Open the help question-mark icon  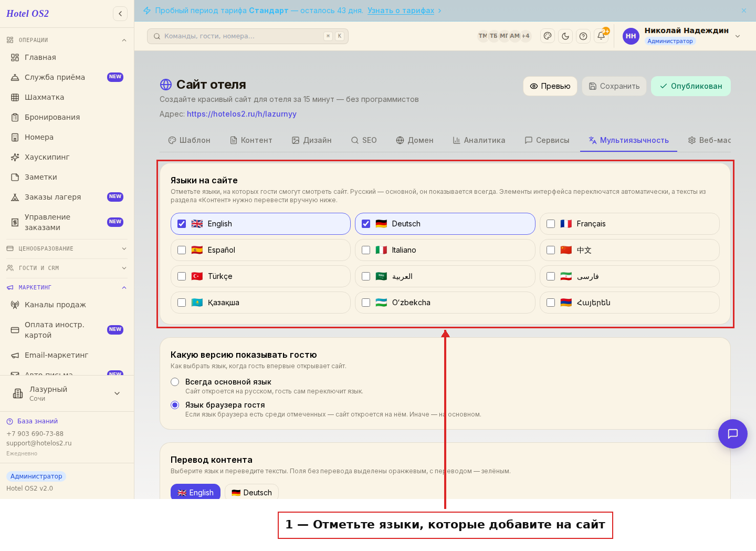tap(583, 36)
